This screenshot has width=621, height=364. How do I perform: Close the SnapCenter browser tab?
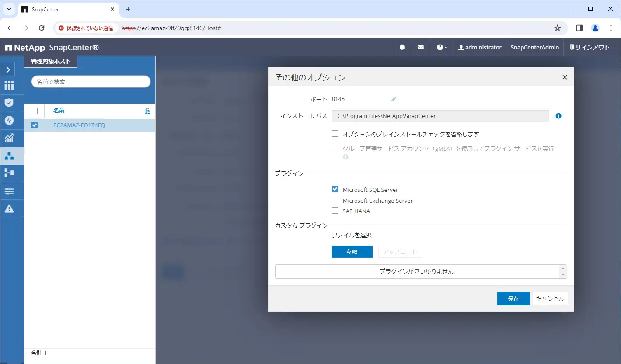[x=112, y=9]
